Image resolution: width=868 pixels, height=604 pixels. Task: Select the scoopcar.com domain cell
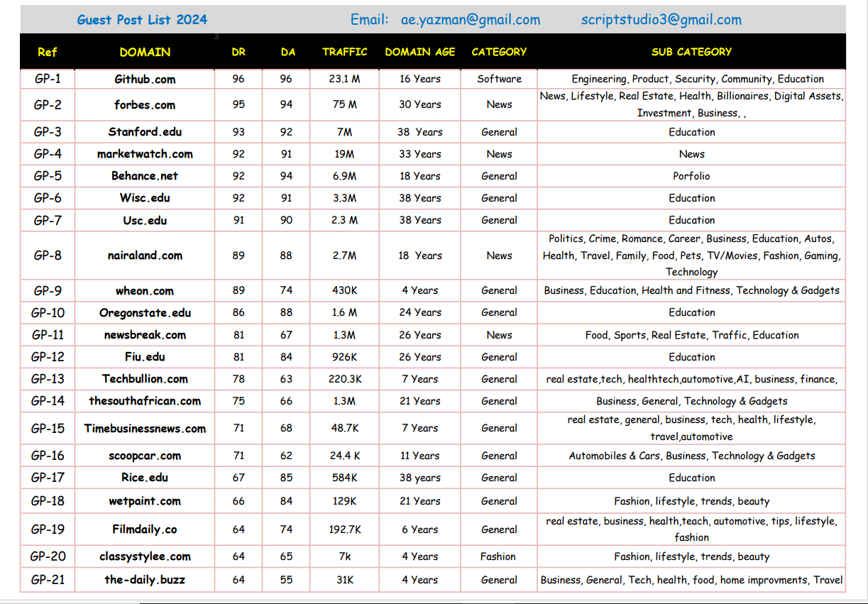[145, 456]
